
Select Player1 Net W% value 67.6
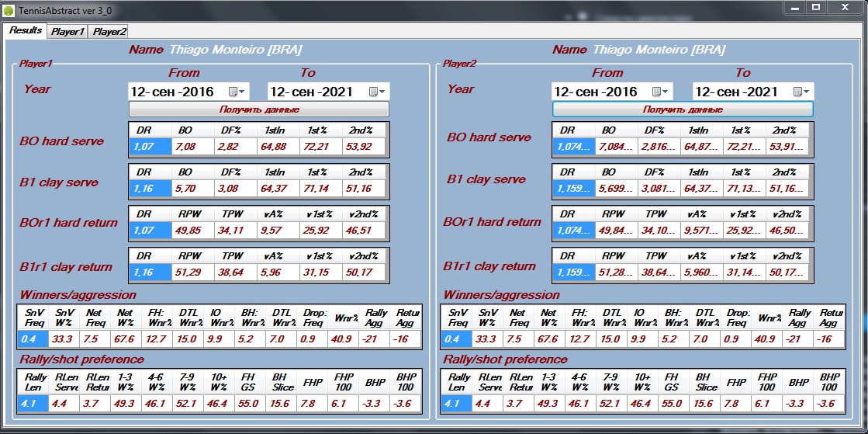[126, 339]
